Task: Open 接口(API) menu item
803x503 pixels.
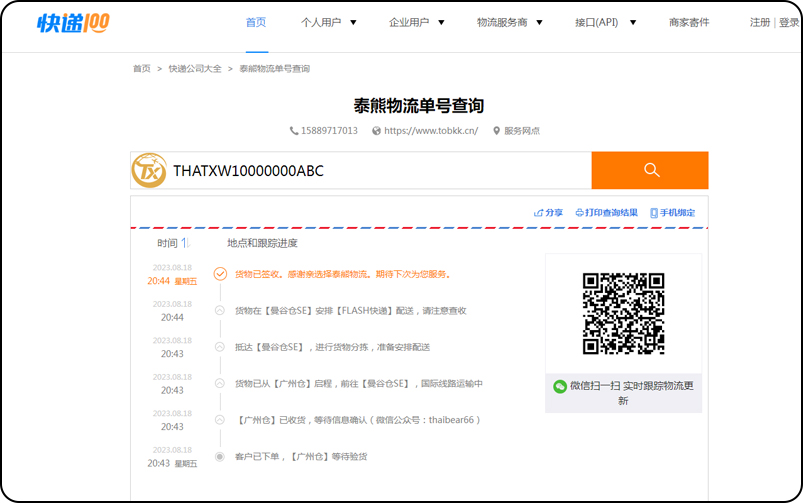Action: click(x=597, y=23)
